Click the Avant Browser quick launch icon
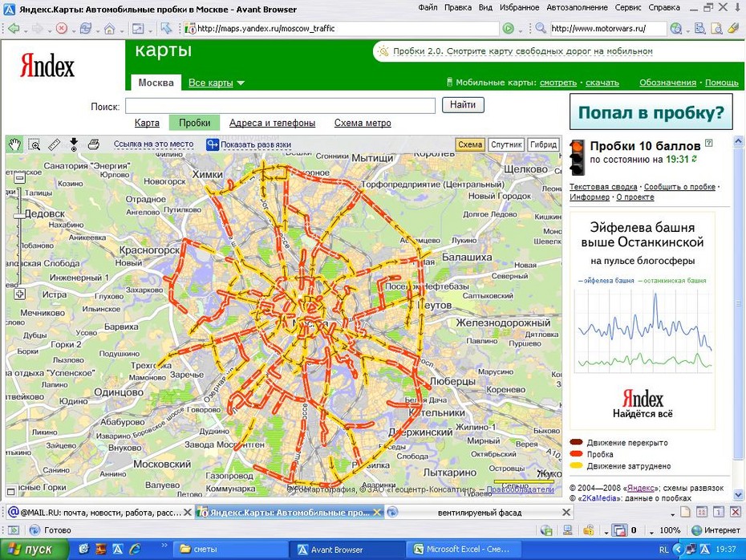 click(117, 550)
